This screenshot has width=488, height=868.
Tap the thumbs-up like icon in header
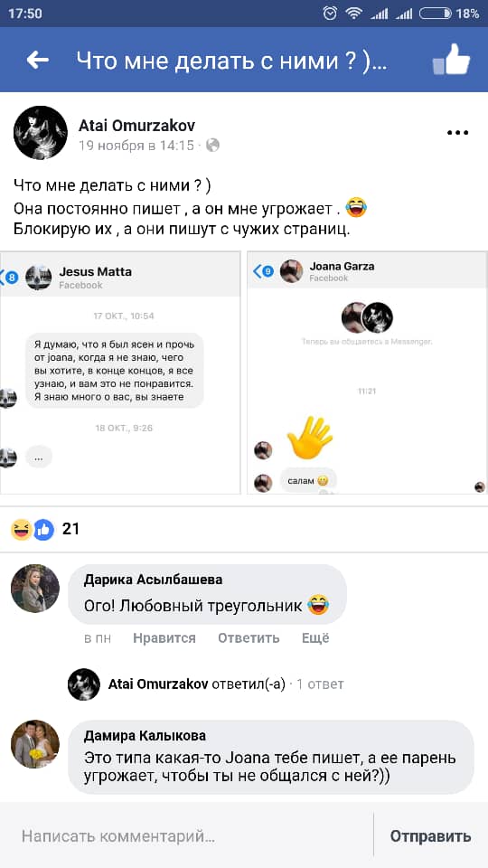coord(451,60)
